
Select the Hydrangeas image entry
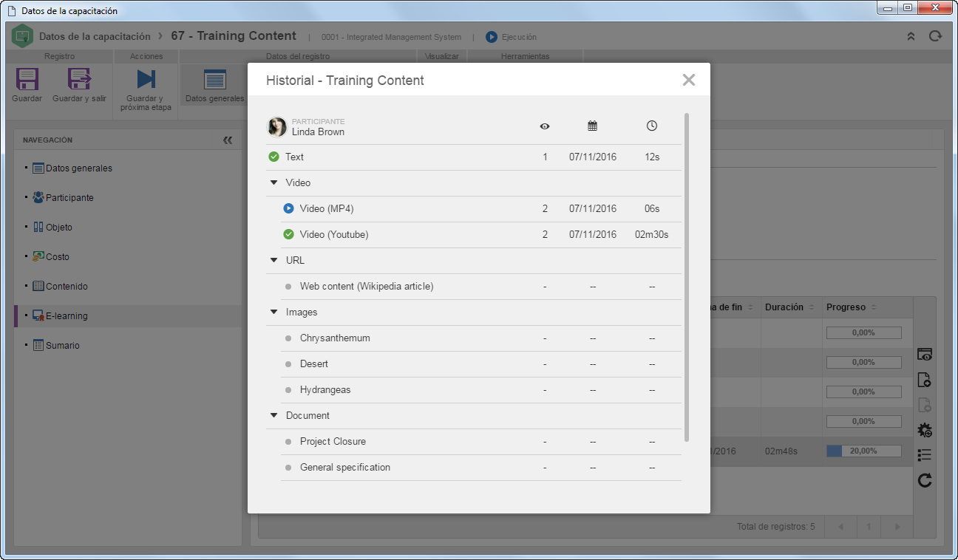tap(481, 390)
